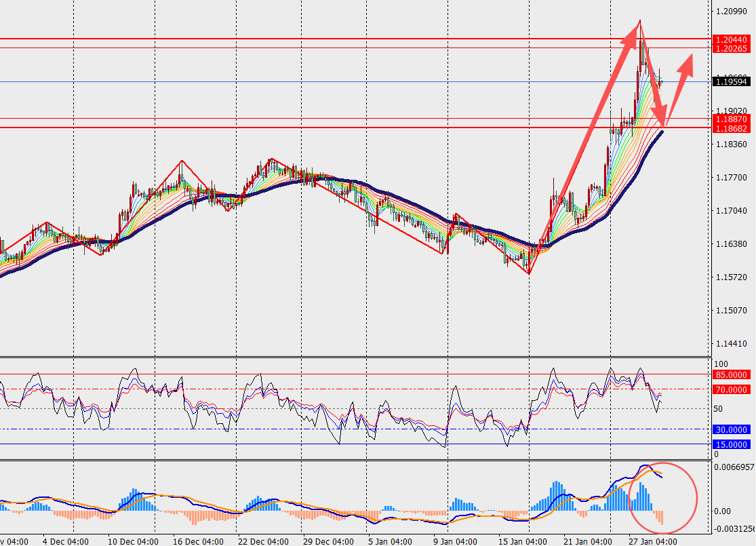Screen dimensions: 756x546
Task: Select the blue 15.0000 oversold level label
Action: click(732, 445)
